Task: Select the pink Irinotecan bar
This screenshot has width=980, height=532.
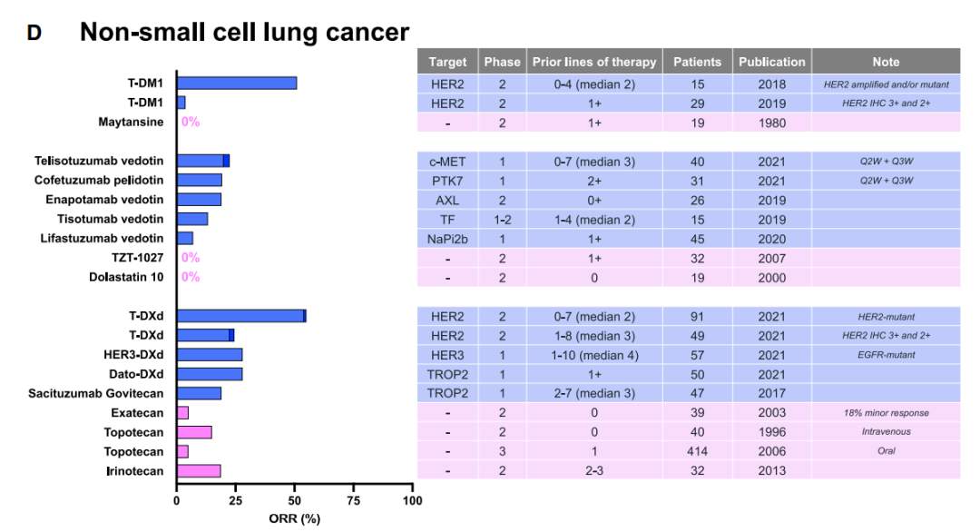Action: (x=198, y=471)
